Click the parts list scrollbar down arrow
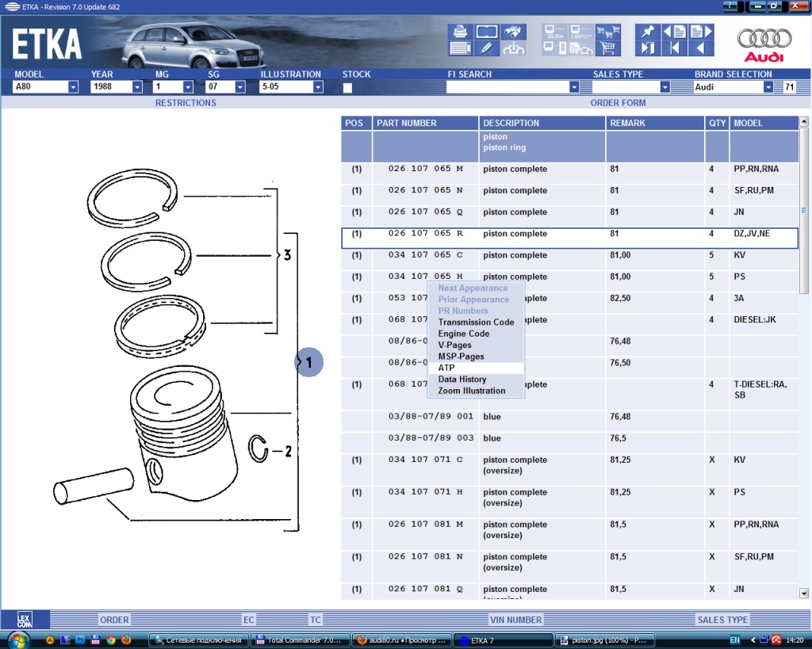This screenshot has height=649, width=812. pos(804,594)
